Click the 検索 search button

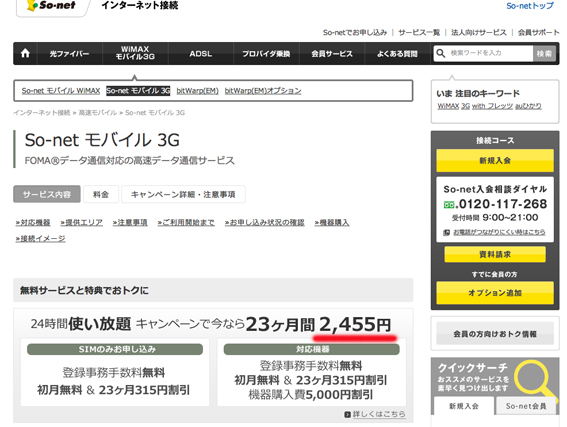544,54
